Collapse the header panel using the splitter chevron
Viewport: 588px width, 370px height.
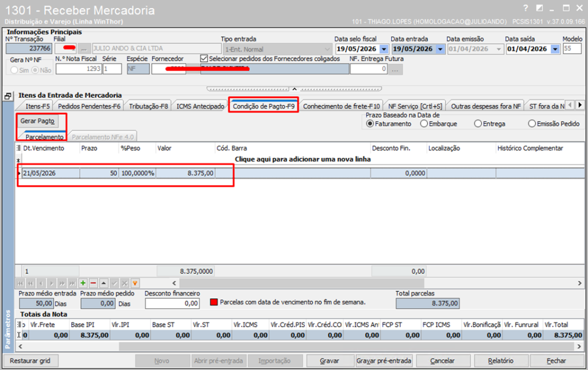(x=295, y=89)
